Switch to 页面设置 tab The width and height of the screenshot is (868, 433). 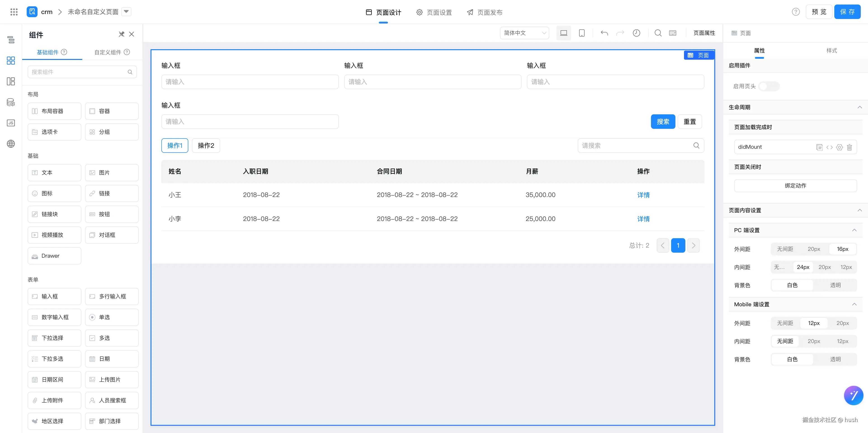434,12
